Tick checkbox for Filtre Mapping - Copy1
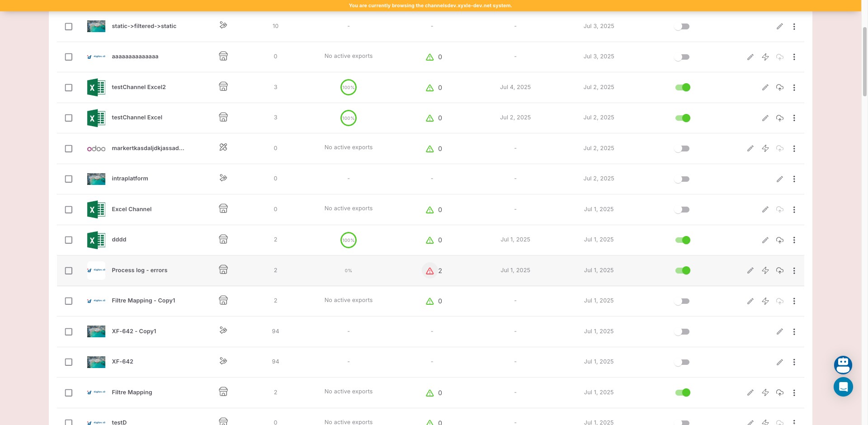This screenshot has width=868, height=425. [x=69, y=301]
